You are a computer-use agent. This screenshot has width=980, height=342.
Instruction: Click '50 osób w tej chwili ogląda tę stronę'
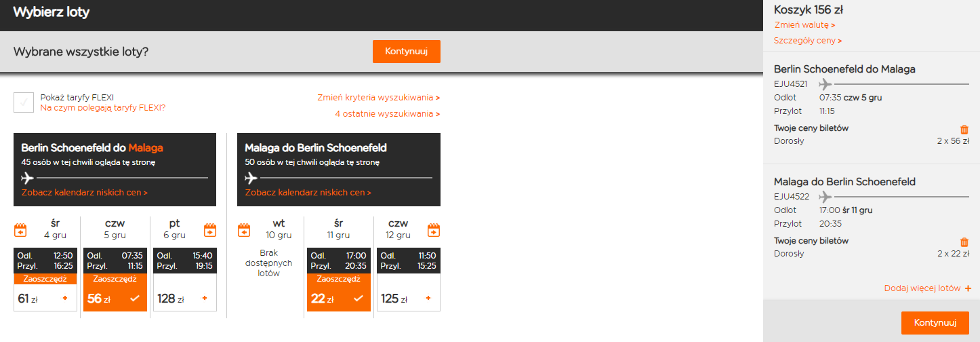312,162
